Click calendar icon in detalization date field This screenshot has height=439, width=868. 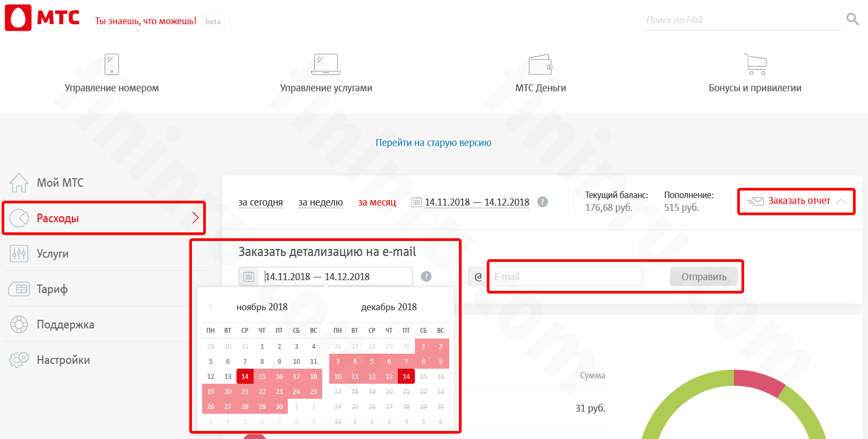point(249,276)
